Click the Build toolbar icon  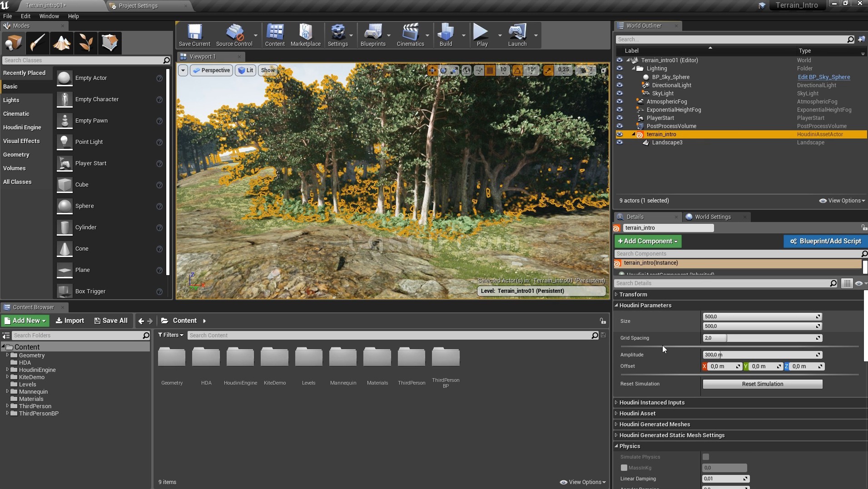pos(446,35)
